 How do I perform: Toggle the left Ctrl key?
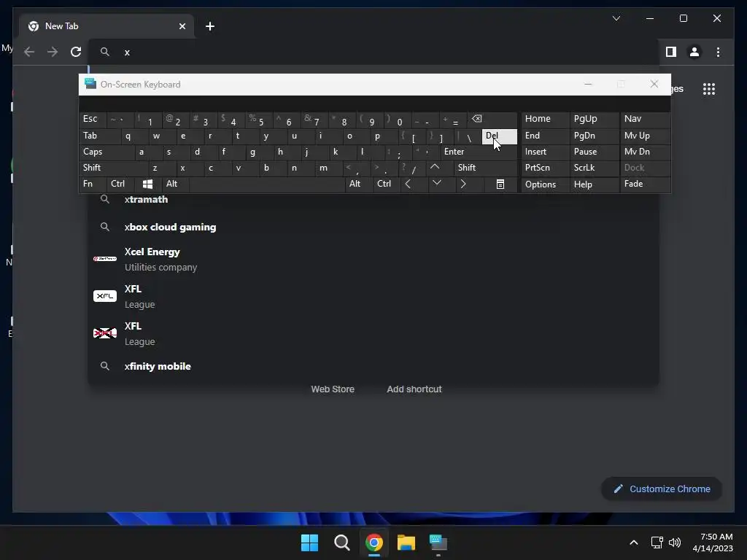tap(120, 184)
